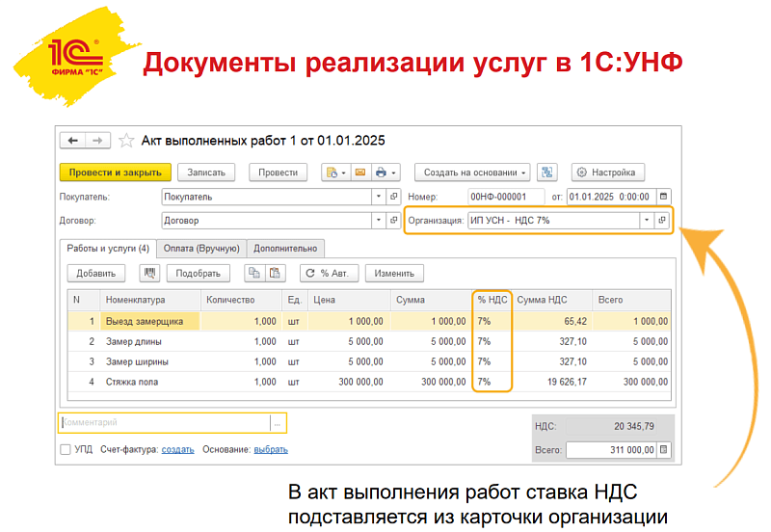771x532 pixels.
Task: Click the Изменить button
Action: click(x=394, y=273)
